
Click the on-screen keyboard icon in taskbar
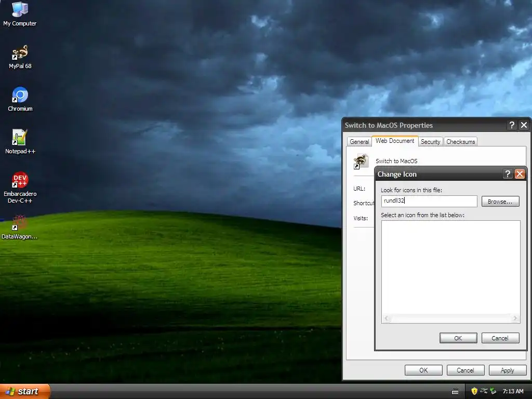tap(455, 392)
